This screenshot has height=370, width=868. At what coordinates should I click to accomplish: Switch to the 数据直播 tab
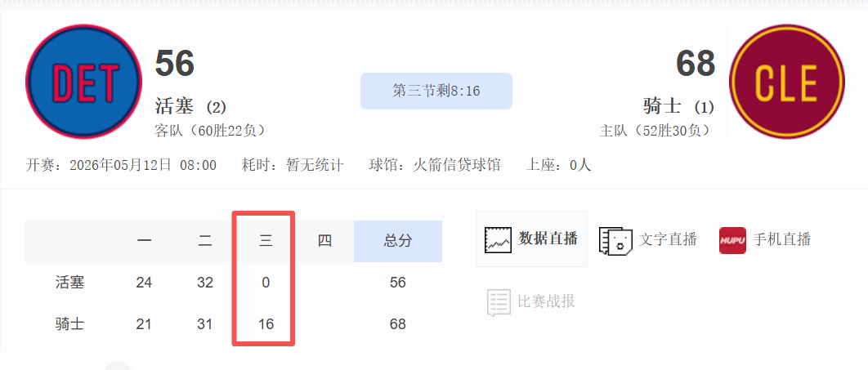531,239
